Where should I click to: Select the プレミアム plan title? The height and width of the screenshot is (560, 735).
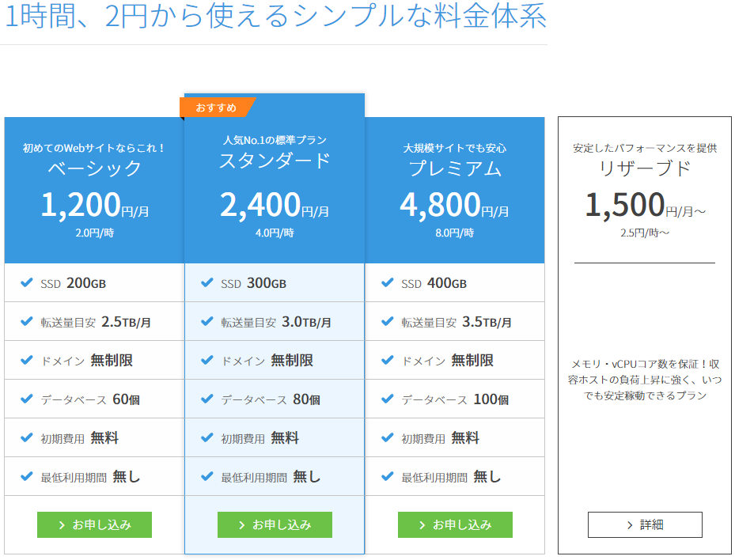click(x=455, y=168)
